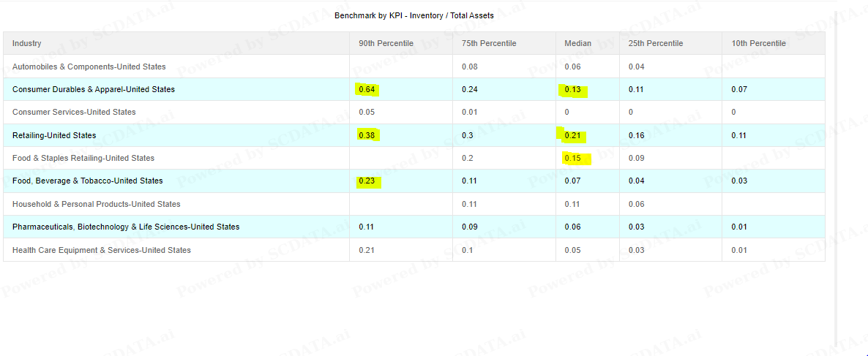868x356 pixels.
Task: Select Food, Beverage & Tobacco-United States row
Action: [88, 181]
